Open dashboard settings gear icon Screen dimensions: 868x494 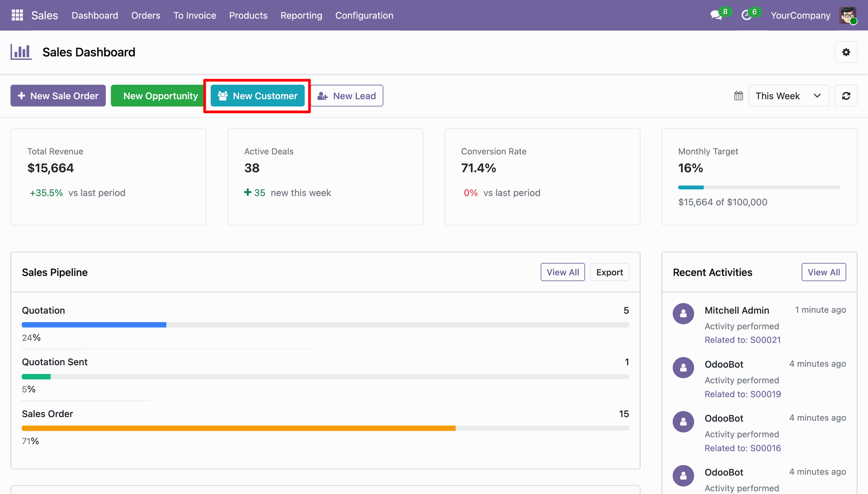(846, 52)
